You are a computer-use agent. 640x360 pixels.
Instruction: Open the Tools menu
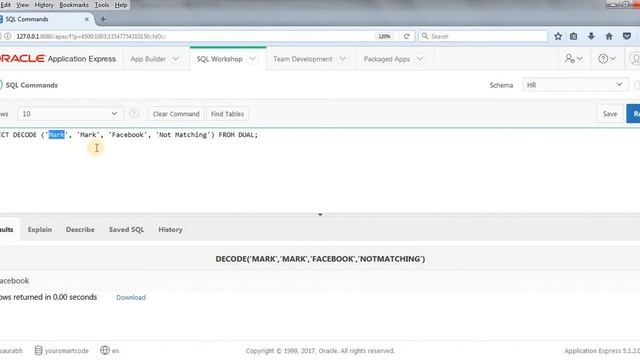click(102, 5)
